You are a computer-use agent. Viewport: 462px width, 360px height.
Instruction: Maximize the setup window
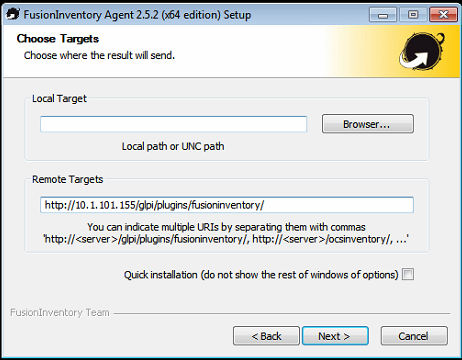point(413,15)
